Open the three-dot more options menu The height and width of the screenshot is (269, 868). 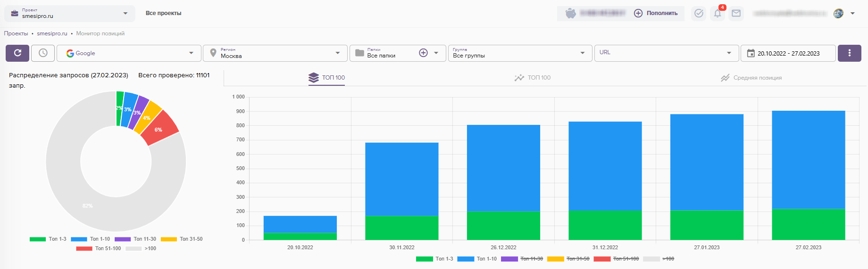click(849, 53)
